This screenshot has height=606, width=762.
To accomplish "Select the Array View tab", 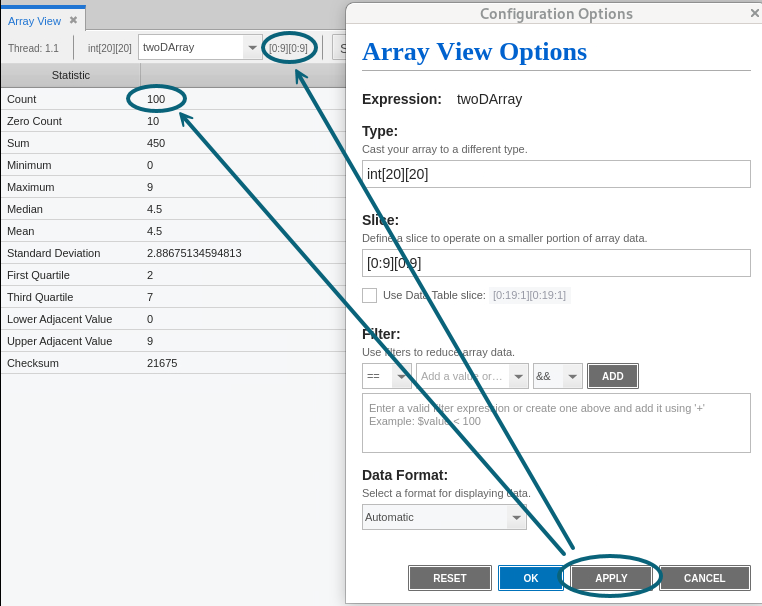I will pos(35,20).
